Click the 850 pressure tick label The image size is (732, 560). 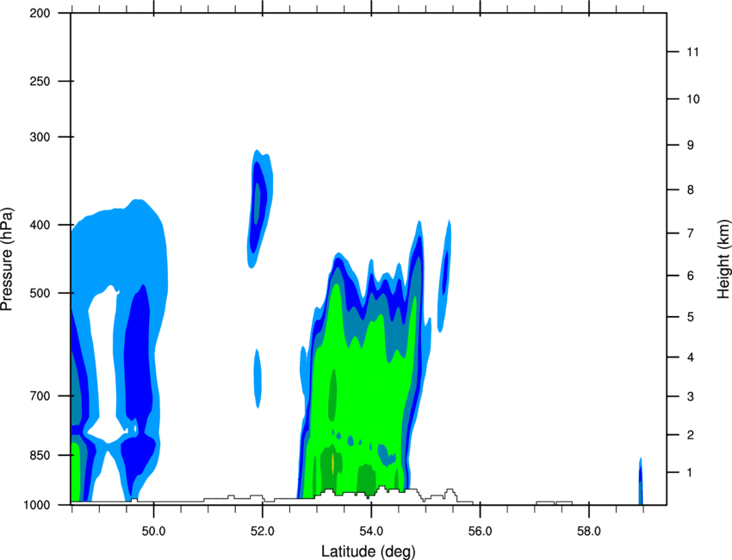[x=40, y=455]
